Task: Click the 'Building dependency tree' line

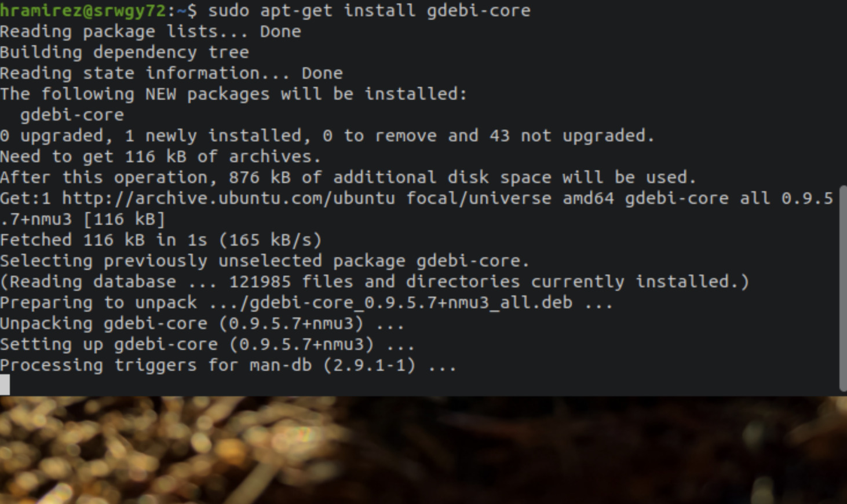Action: (x=124, y=53)
